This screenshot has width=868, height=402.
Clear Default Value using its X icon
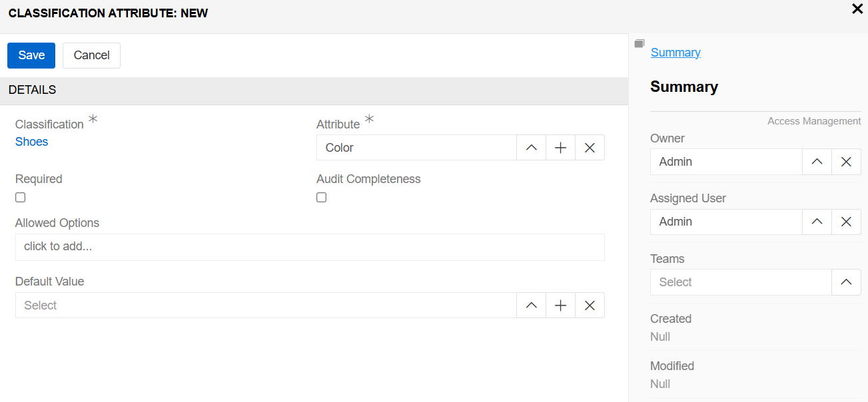[x=590, y=305]
